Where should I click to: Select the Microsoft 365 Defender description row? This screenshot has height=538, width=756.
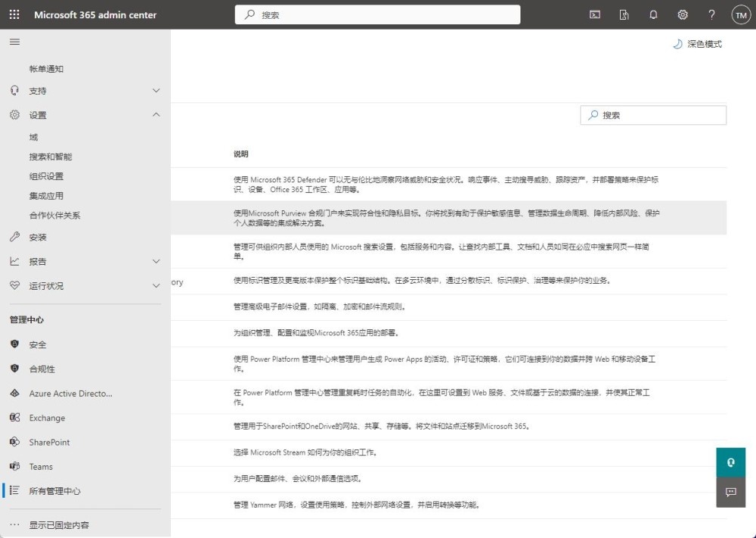point(448,185)
